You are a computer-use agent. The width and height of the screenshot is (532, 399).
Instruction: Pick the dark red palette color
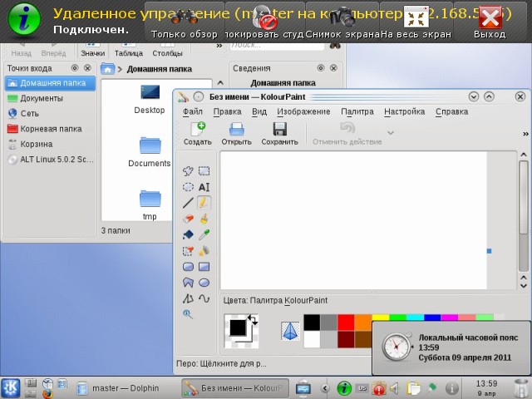(x=346, y=339)
